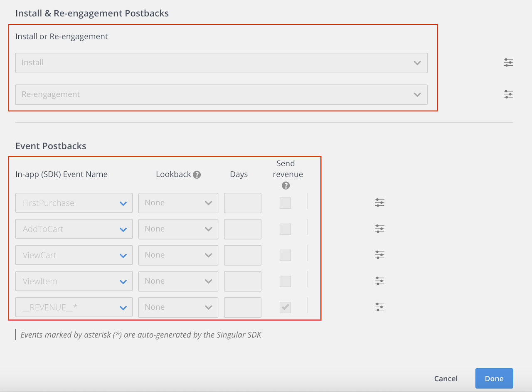Click sliders icon in __REVENUE__ event row
Viewport: 532px width, 392px height.
379,307
